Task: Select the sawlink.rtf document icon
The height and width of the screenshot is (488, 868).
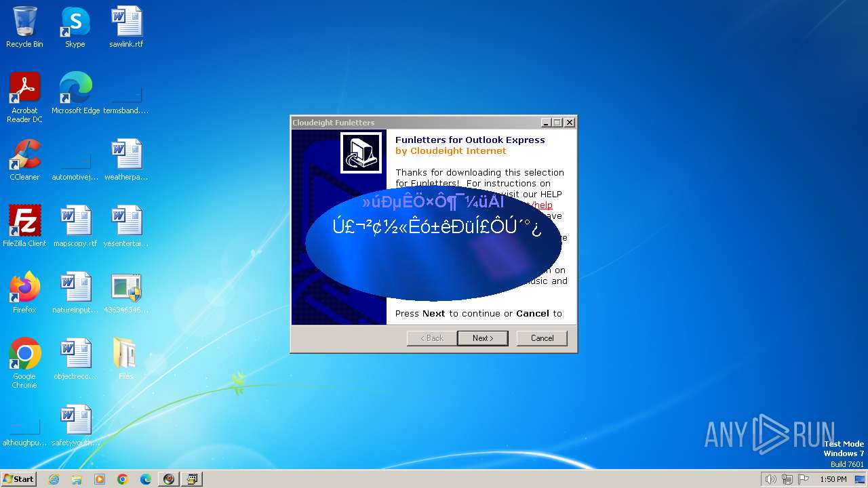Action: [x=126, y=27]
